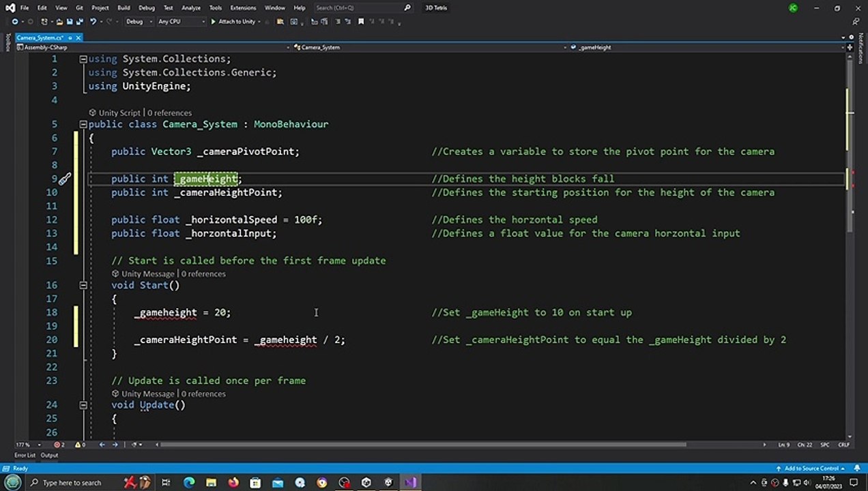The width and height of the screenshot is (868, 491).
Task: Open the Output panel tab
Action: coord(49,455)
